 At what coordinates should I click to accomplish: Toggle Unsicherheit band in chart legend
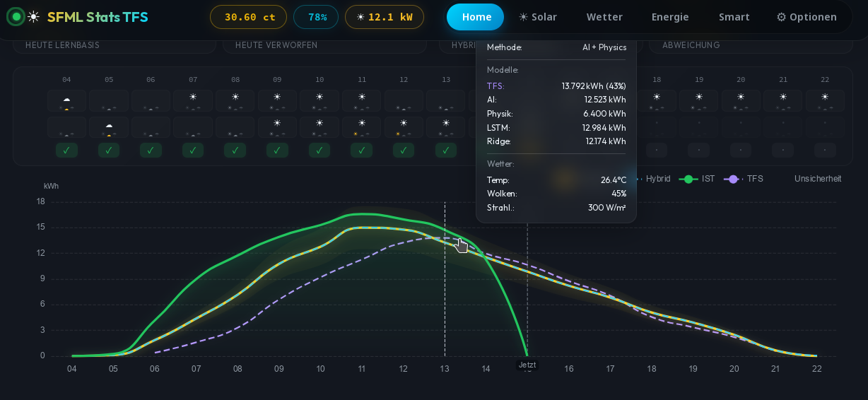[818, 179]
